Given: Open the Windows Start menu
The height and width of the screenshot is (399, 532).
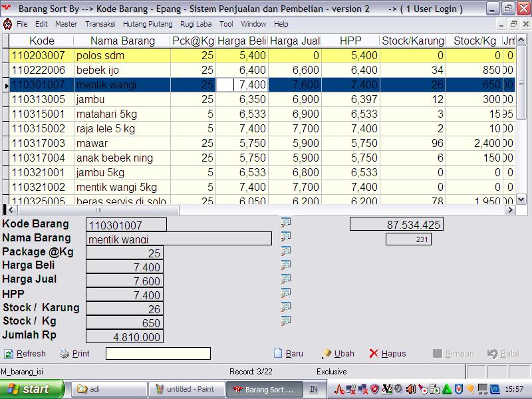Looking at the screenshot, I should coord(32,389).
